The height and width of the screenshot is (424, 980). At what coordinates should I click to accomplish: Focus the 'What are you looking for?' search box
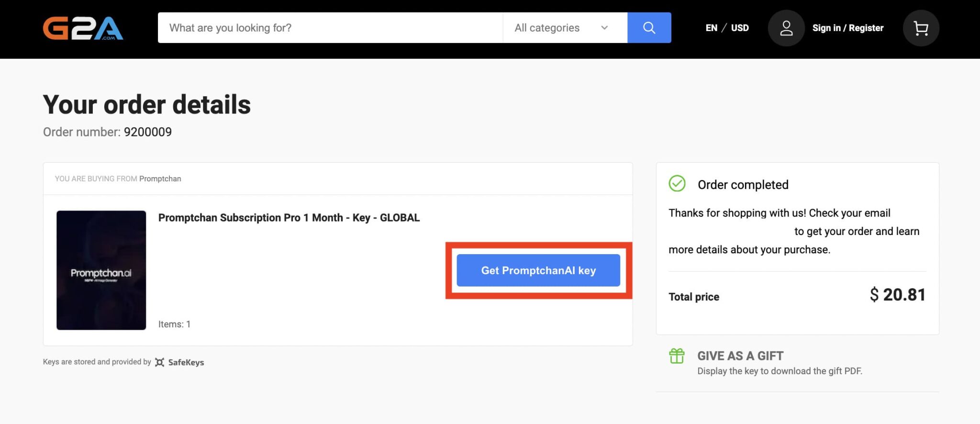coord(330,28)
